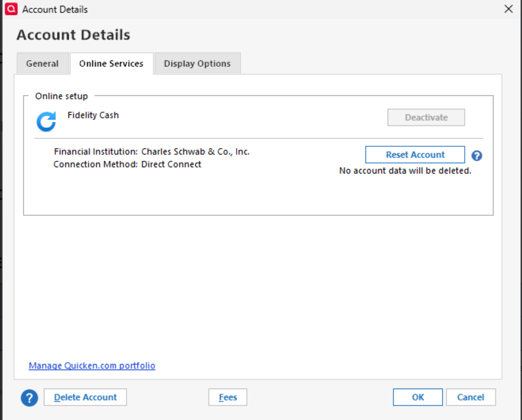Click the Reset Account button
The height and width of the screenshot is (420, 522).
415,155
